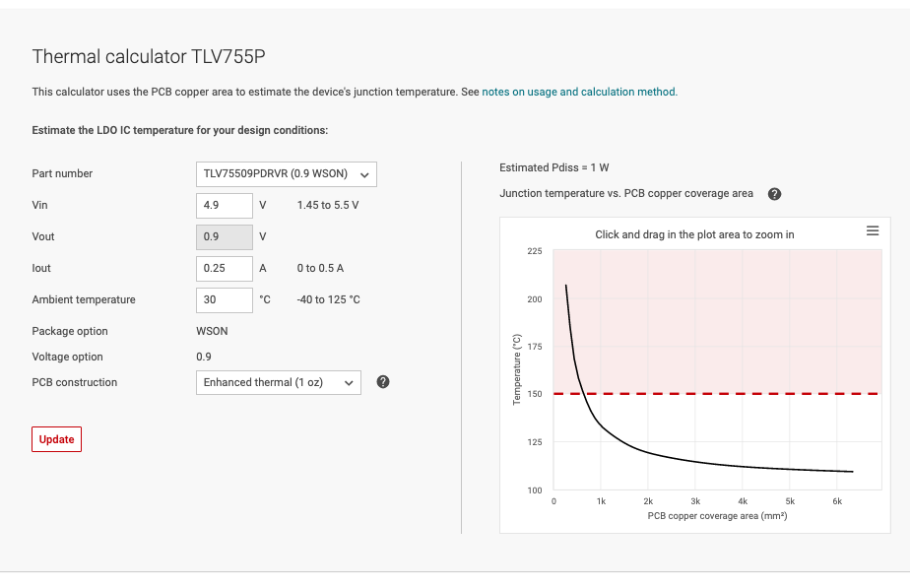Click the 3k tick label on x-axis
910x588 pixels.
click(695, 501)
